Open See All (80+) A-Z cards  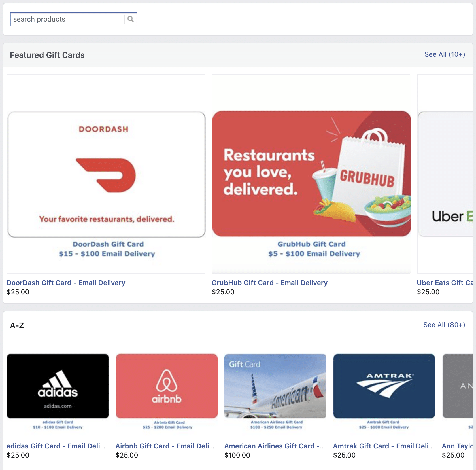444,325
